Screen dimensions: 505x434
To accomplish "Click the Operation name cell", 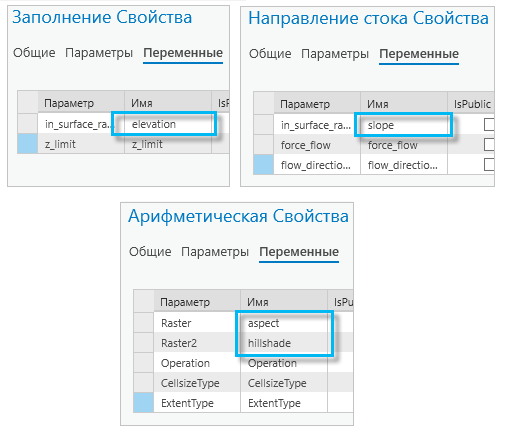I will [284, 363].
